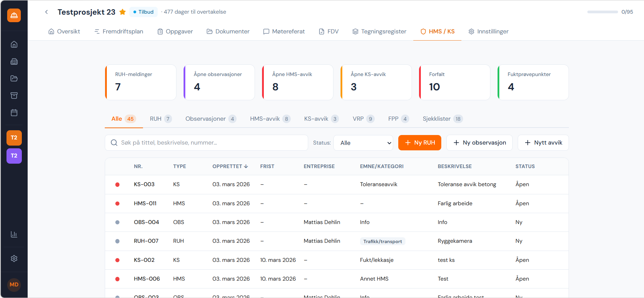Open the buildings icon in sidebar
Screen dimensions: 644x298
tap(14, 61)
